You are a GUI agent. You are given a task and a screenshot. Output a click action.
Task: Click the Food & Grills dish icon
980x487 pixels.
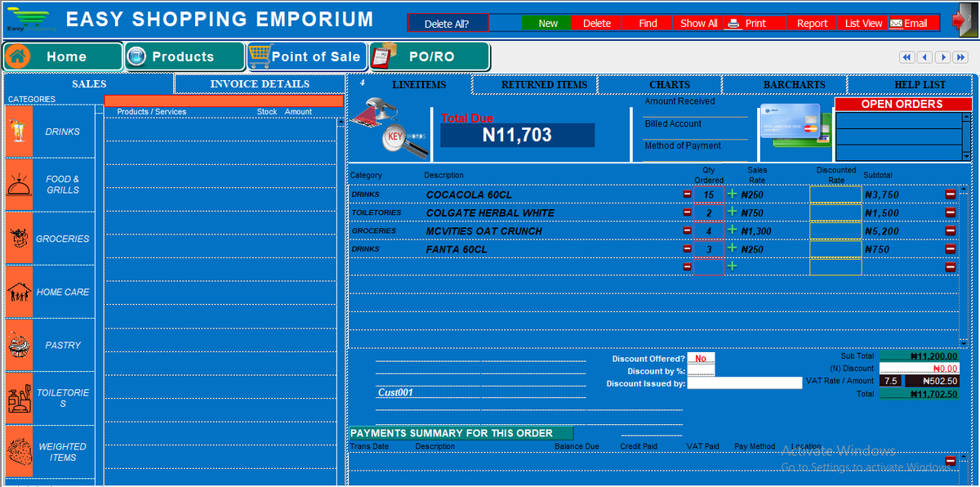18,185
